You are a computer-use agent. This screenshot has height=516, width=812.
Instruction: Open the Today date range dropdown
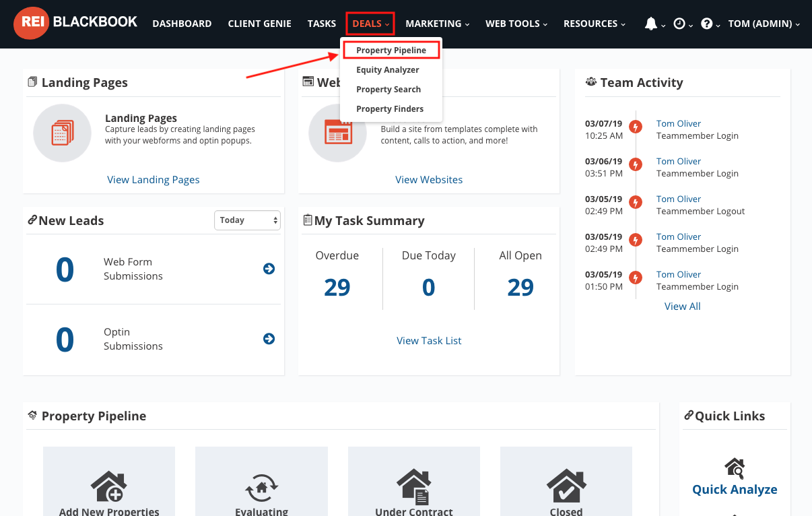tap(247, 220)
